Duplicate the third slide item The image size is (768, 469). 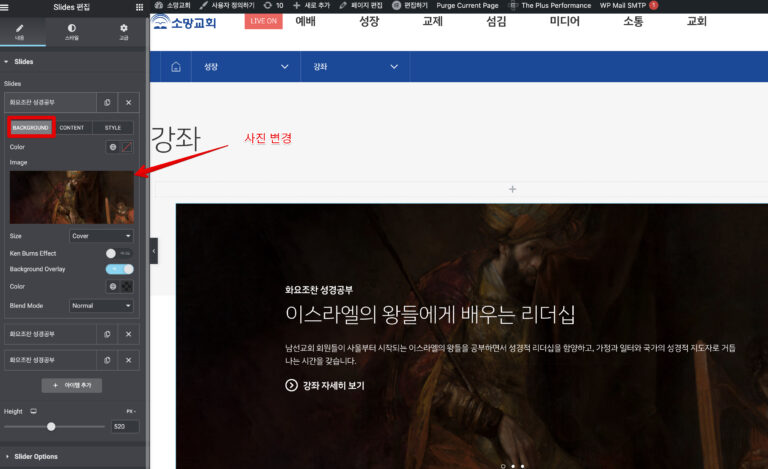click(x=107, y=360)
